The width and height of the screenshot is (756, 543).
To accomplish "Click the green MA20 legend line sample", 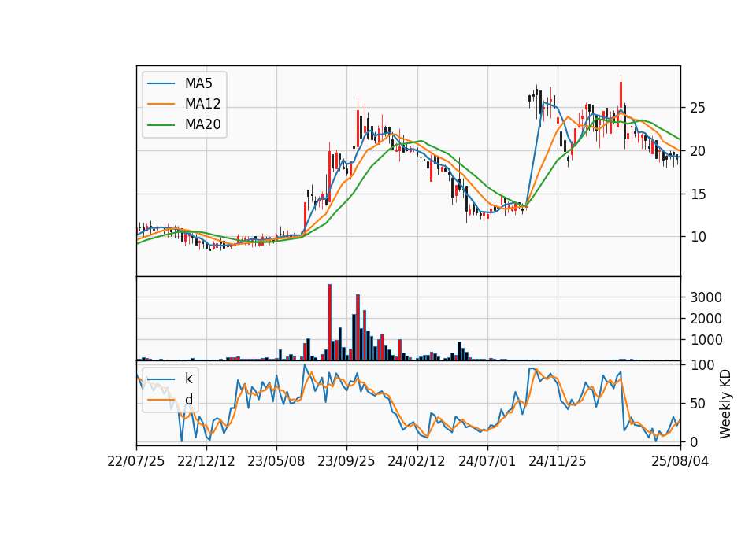I will tap(161, 124).
